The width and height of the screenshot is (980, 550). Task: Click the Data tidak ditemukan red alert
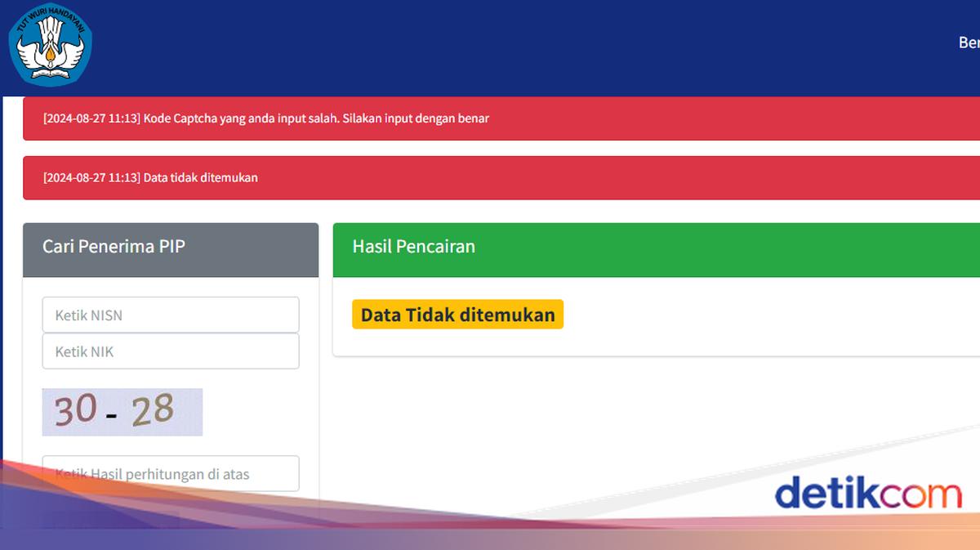pyautogui.click(x=490, y=177)
